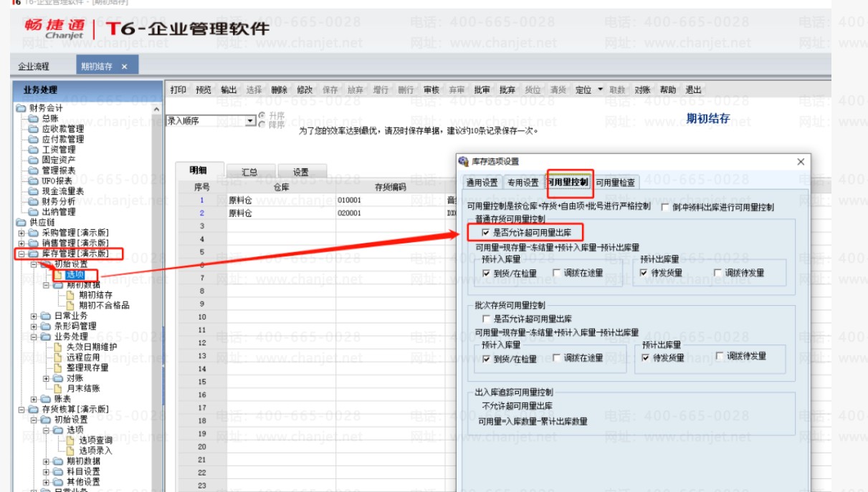Expand the 科目设置 tree node
Image resolution: width=868 pixels, height=492 pixels.
point(46,471)
